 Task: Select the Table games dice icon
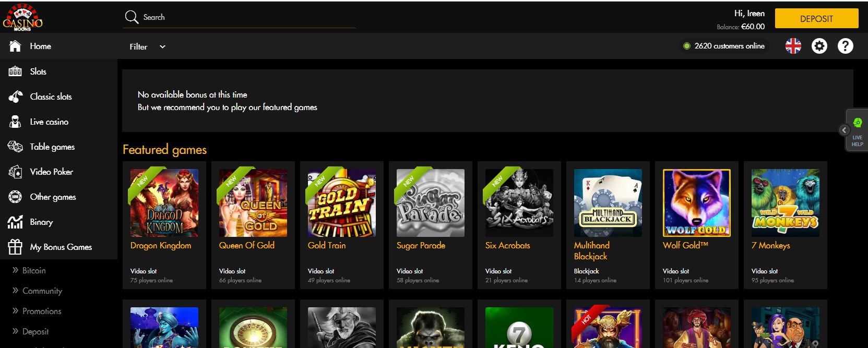coord(15,147)
